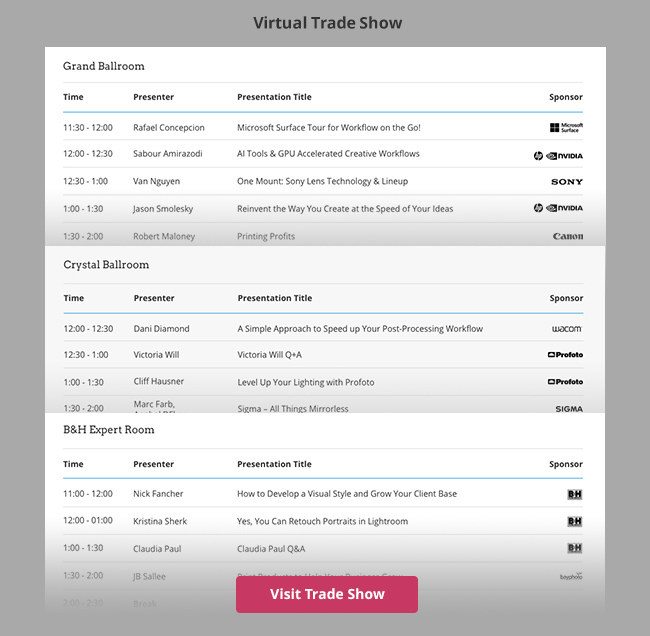Click Victoria Will's Profoto sponsor logo
This screenshot has width=650, height=636.
(x=565, y=355)
